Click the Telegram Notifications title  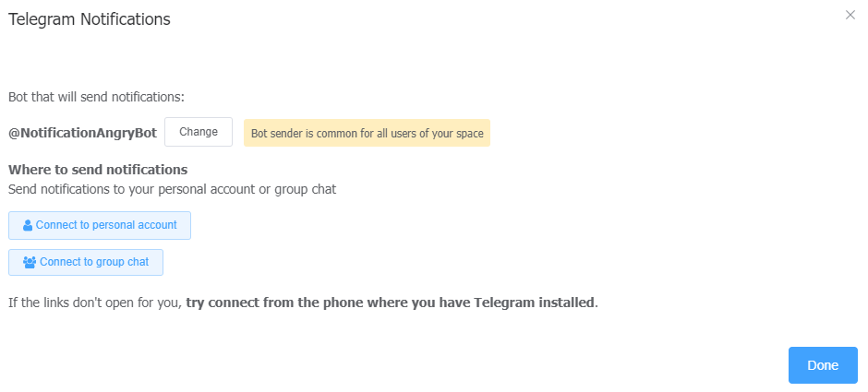(89, 19)
